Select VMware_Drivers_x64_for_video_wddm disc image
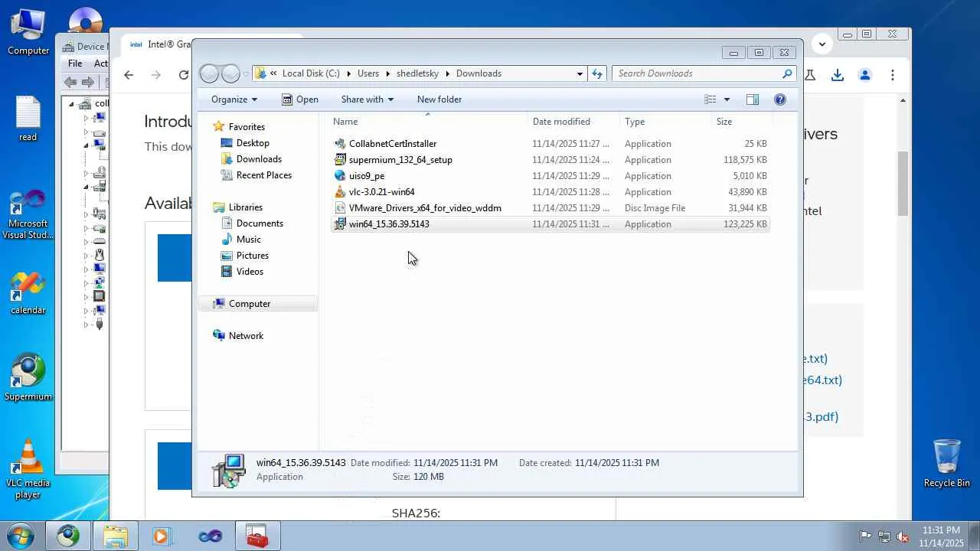This screenshot has width=980, height=551. coord(550,208)
